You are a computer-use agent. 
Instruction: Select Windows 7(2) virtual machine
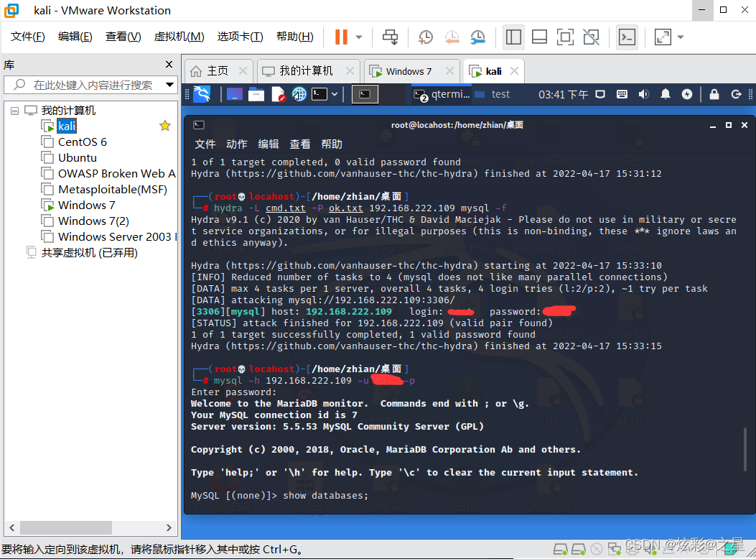(93, 221)
